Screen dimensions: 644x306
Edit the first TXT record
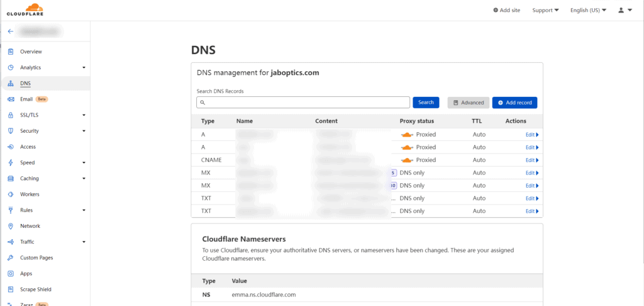(532, 199)
